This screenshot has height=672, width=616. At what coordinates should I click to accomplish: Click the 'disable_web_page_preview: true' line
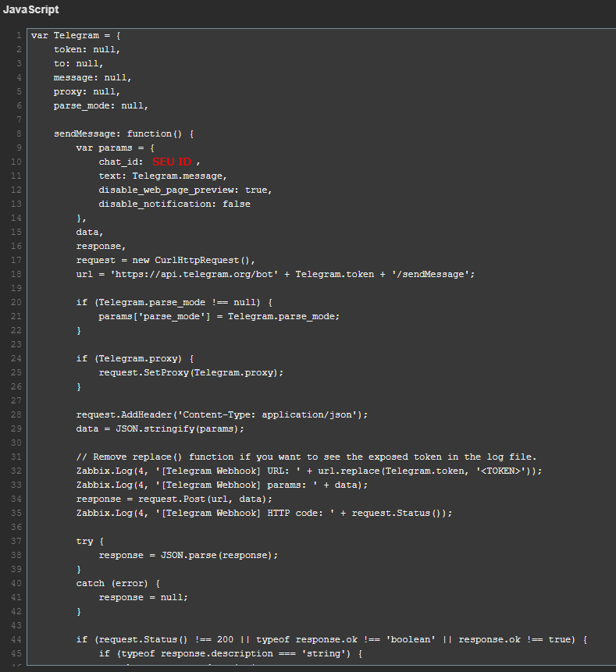tap(185, 190)
